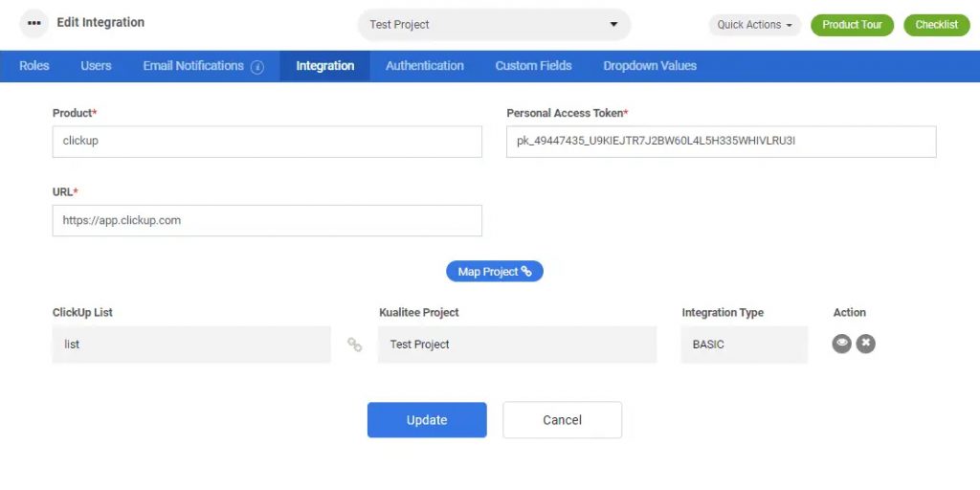The height and width of the screenshot is (490, 980).
Task: View the mapping using the eye icon
Action: [841, 344]
